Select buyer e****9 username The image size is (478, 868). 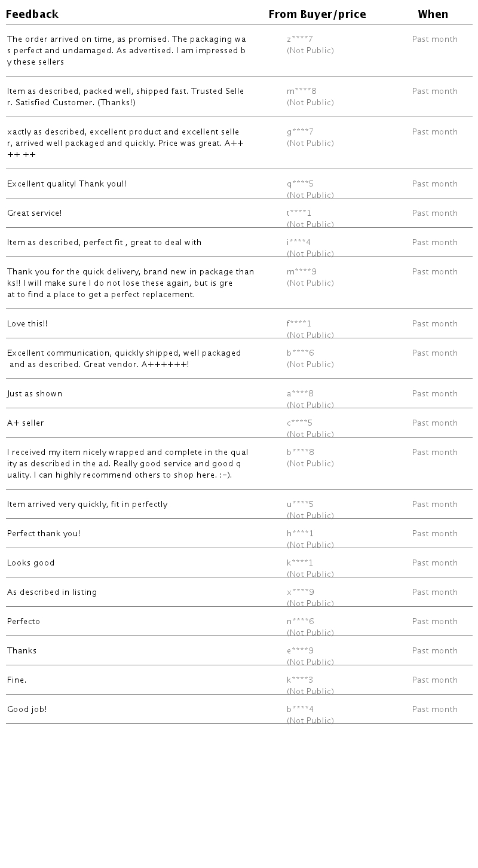coord(300,651)
